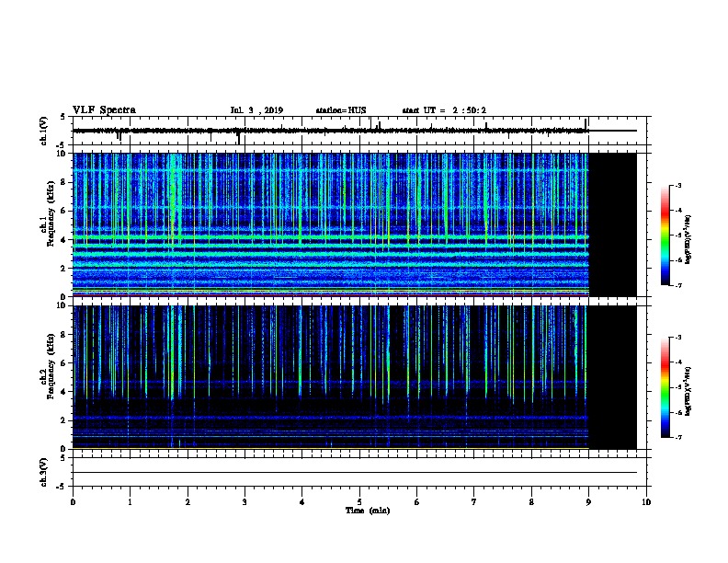Screen dimensions: 728x563
Task: Click the black no-data block in ch.1 spectrogram
Action: [x=612, y=224]
